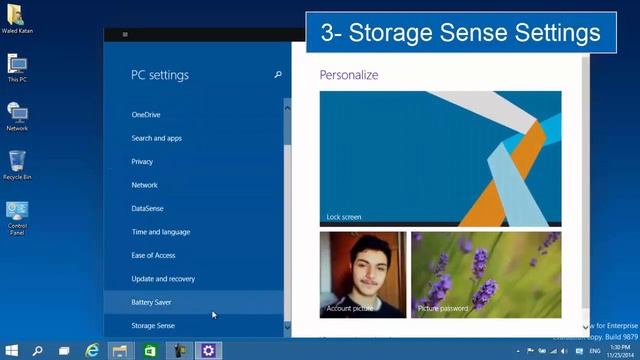Click the Personalize pane scroll-down arrow
The width and height of the screenshot is (640, 360).
[x=585, y=327]
